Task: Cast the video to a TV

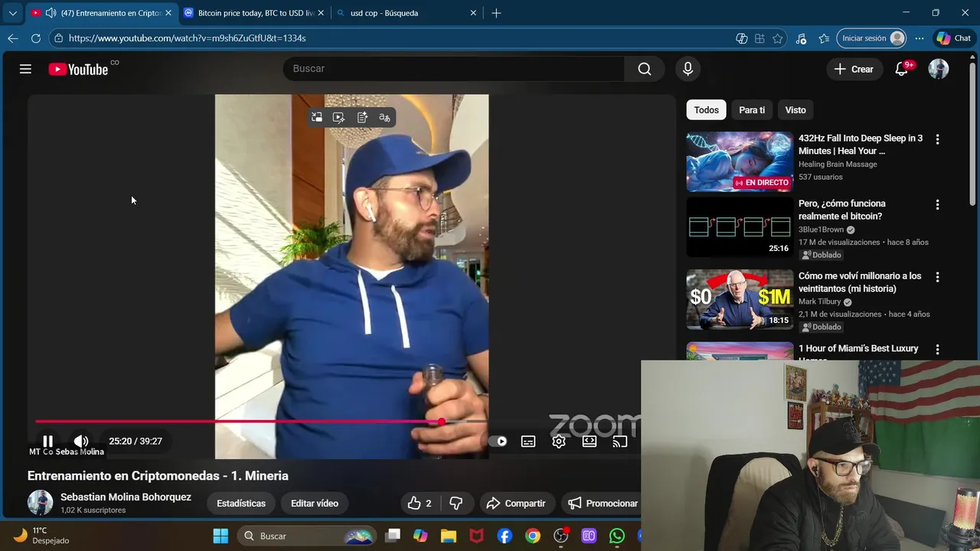Action: (x=620, y=441)
